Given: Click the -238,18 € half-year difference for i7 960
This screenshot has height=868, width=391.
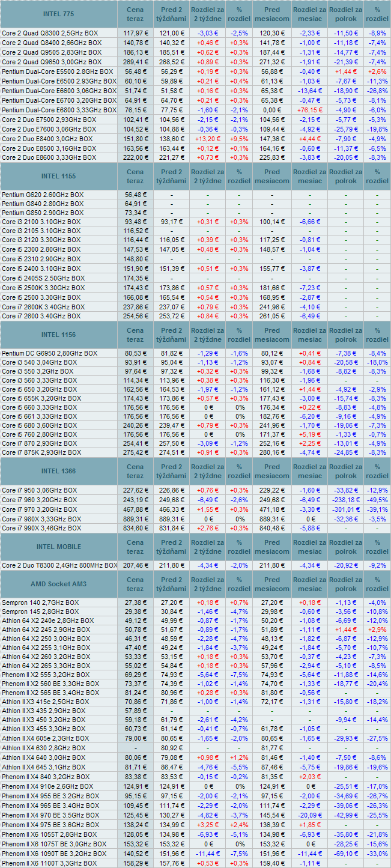Looking at the screenshot, I should (x=345, y=500).
